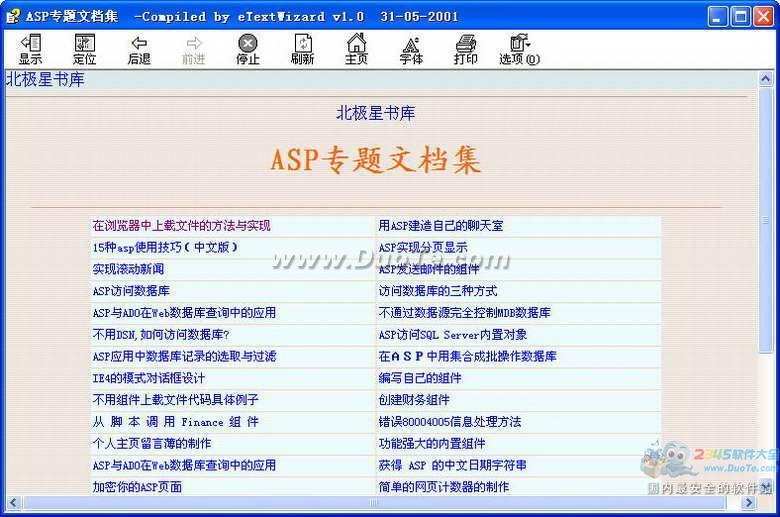Viewport: 780px width, 517px height.
Task: Open 不用DSN,如何访问数据库? link
Action: point(161,335)
